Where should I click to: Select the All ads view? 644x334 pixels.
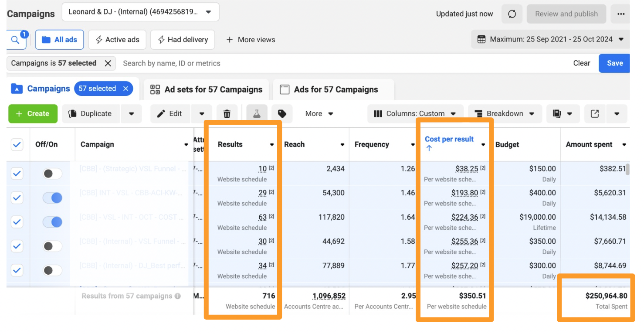59,40
